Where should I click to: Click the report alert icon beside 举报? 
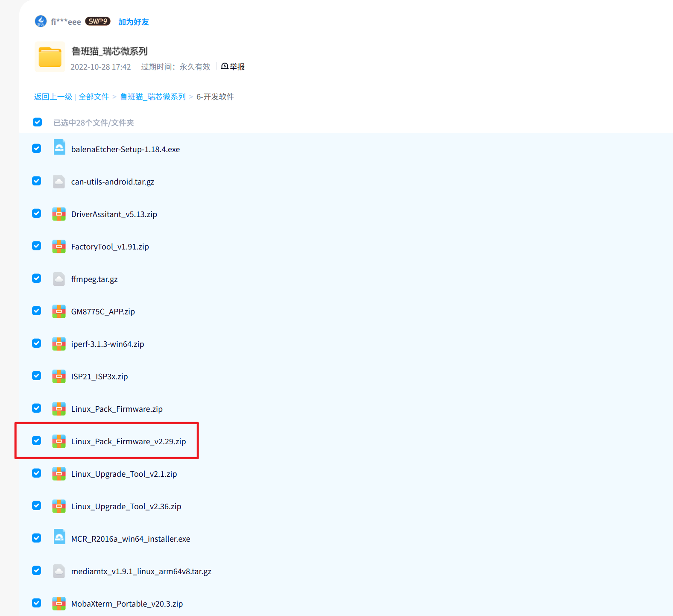click(x=225, y=66)
